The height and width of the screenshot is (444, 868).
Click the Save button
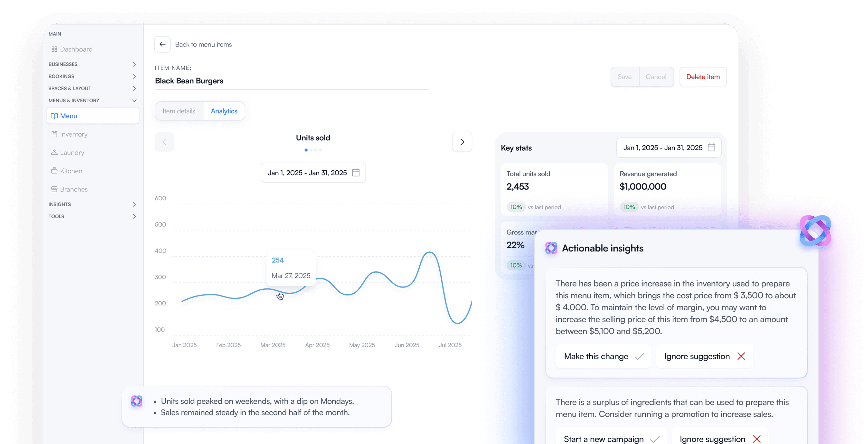click(x=625, y=77)
